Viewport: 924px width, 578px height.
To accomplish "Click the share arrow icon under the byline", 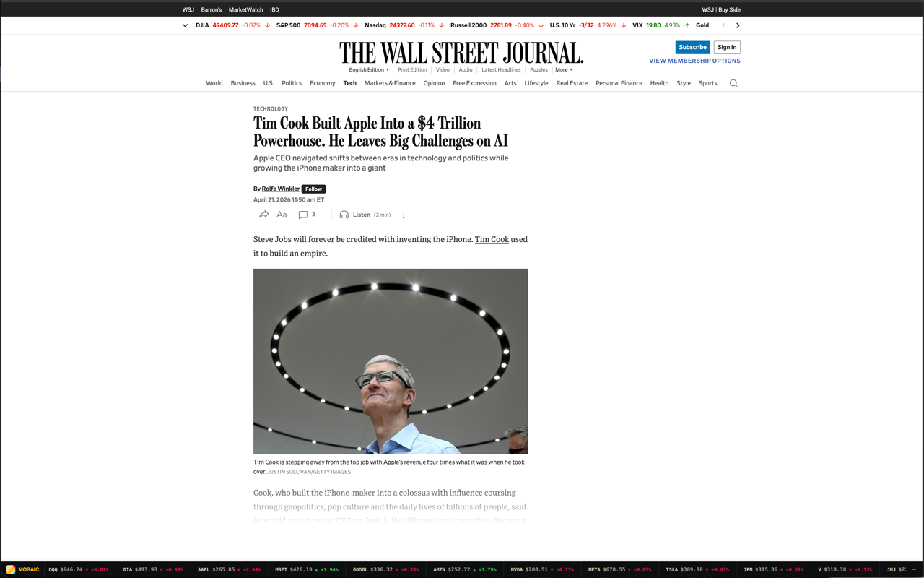I will (263, 215).
